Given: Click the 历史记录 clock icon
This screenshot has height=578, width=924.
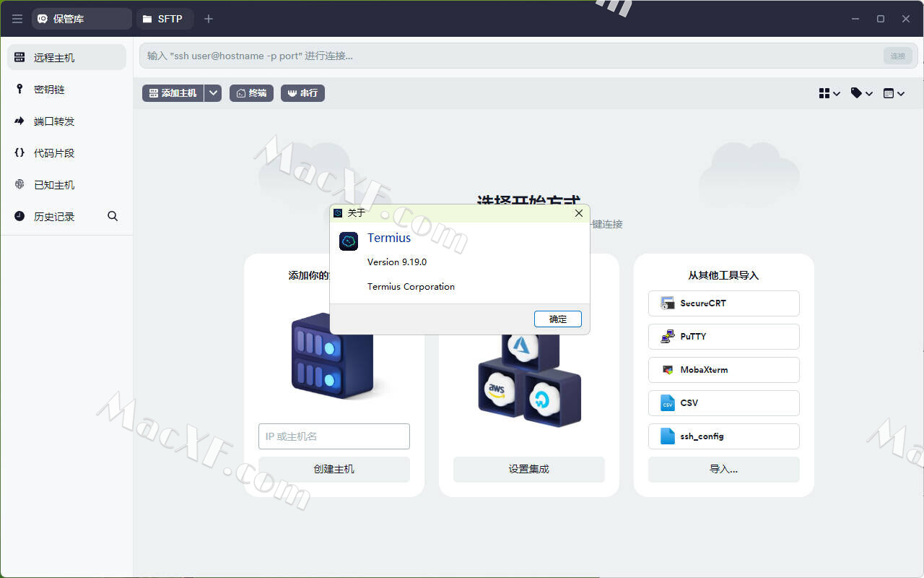Looking at the screenshot, I should pyautogui.click(x=19, y=216).
